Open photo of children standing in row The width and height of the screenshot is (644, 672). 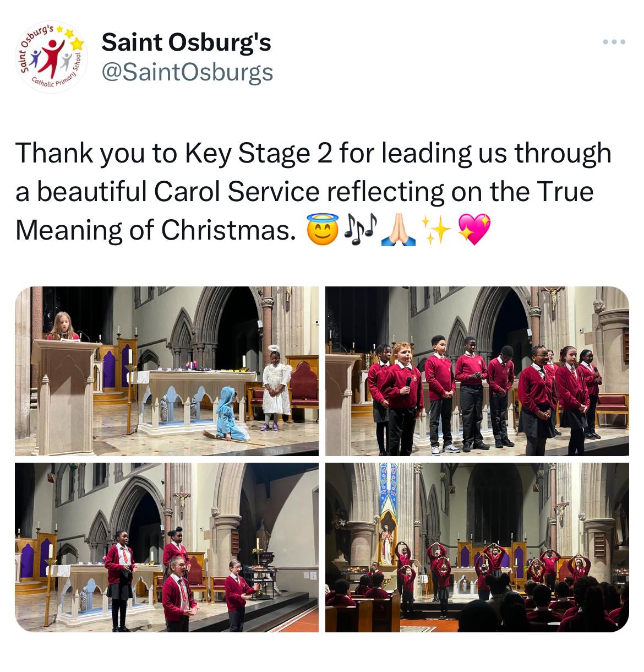[477, 371]
